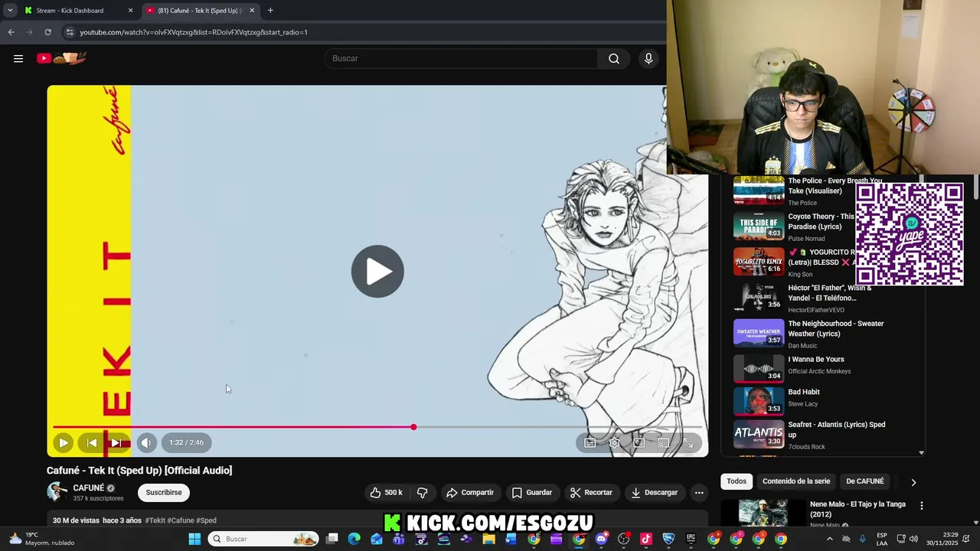
Task: Open Task View on taskbar
Action: [x=332, y=539]
